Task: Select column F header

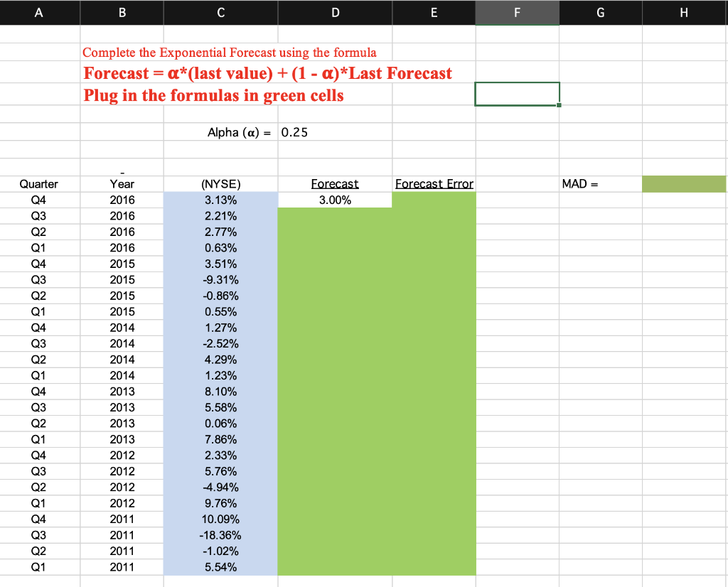Action: [517, 12]
